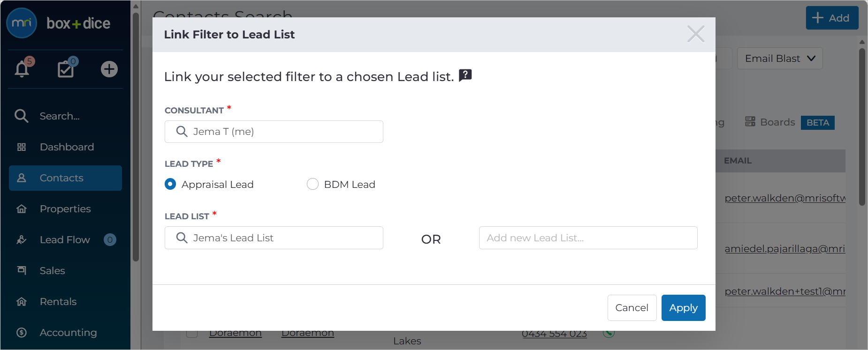Open Properties in the sidebar menu
868x350 pixels.
tap(65, 209)
